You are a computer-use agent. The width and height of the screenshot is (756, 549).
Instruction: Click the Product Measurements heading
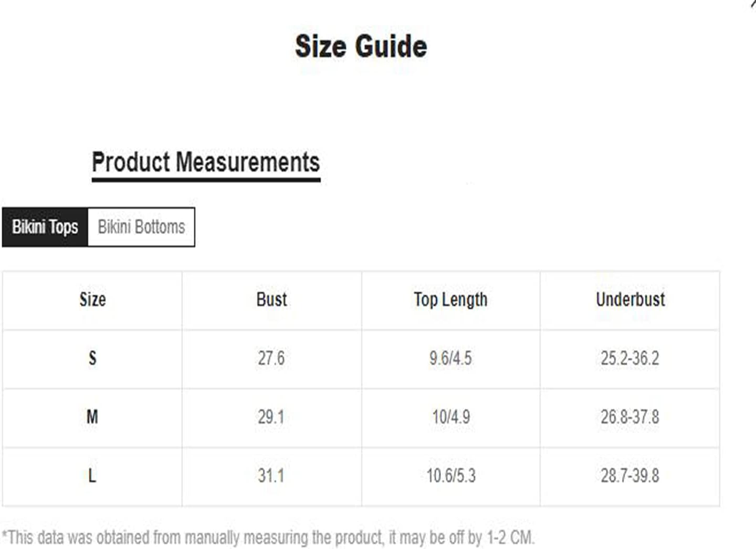pos(206,162)
